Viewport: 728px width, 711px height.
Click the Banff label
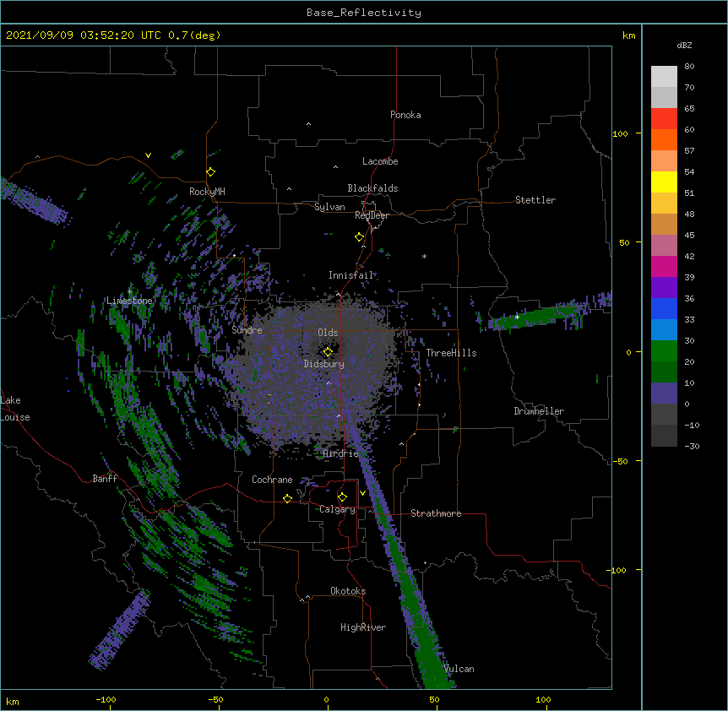point(105,479)
